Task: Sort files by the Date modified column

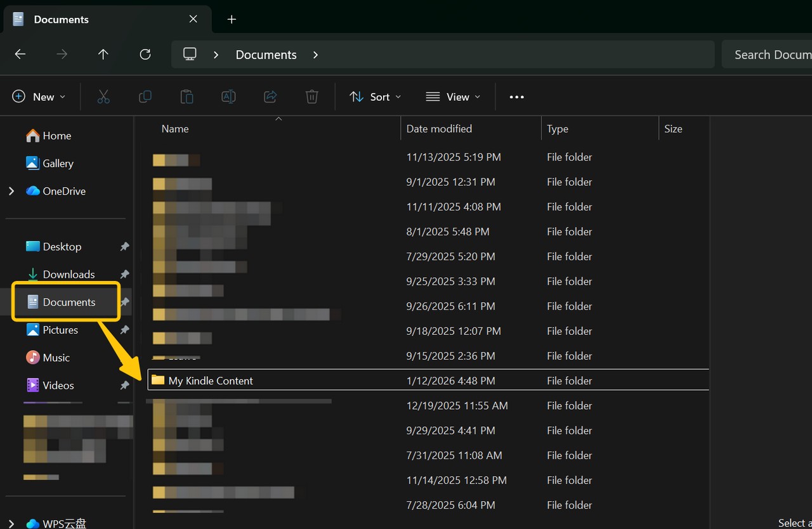Action: 438,128
